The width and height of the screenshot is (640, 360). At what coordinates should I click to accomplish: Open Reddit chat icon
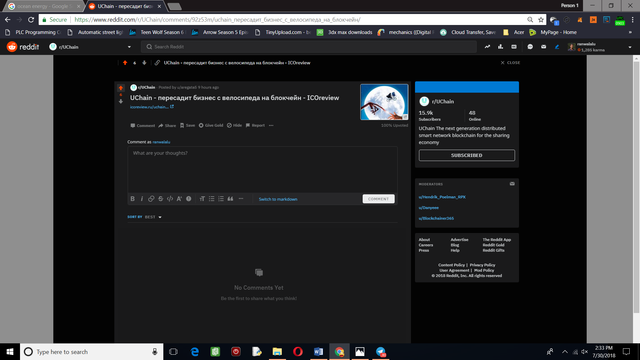point(530,47)
